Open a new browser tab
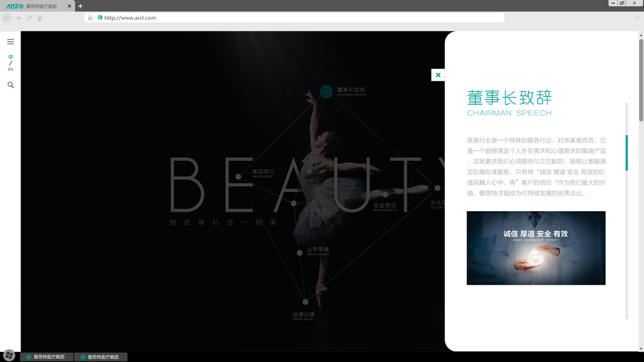Viewport: 644px width, 362px height. pyautogui.click(x=80, y=6)
